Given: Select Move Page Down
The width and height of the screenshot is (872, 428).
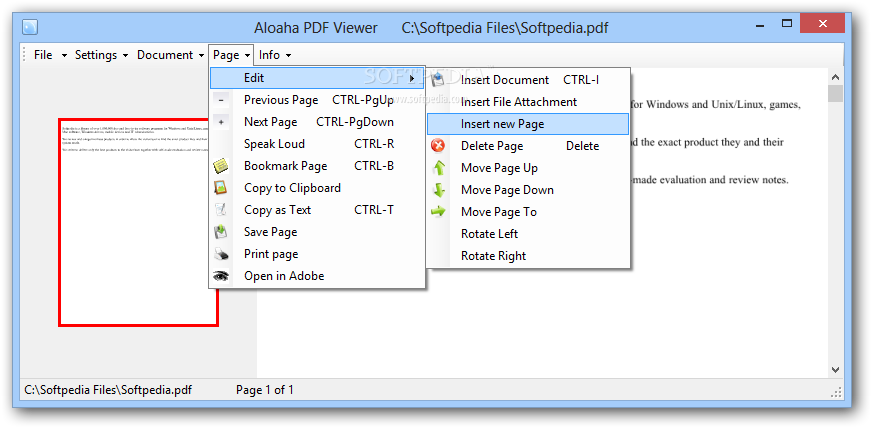Looking at the screenshot, I should pyautogui.click(x=528, y=190).
